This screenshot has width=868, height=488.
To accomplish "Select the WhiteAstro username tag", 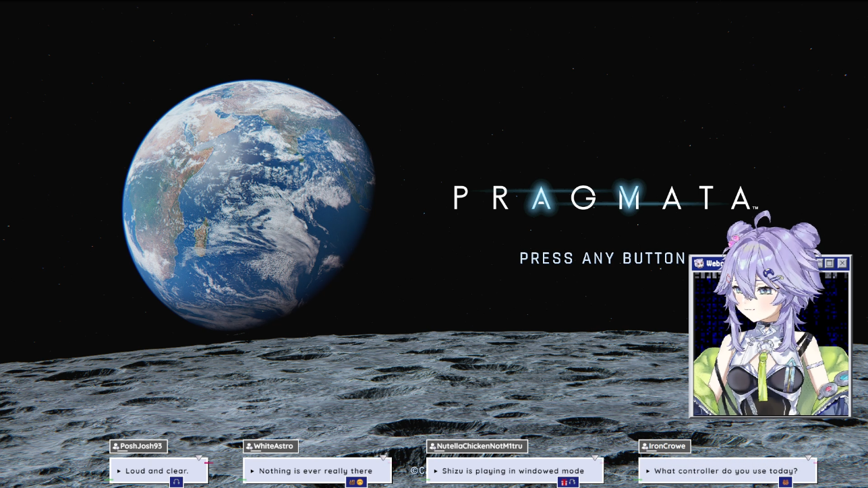I will pos(270,446).
